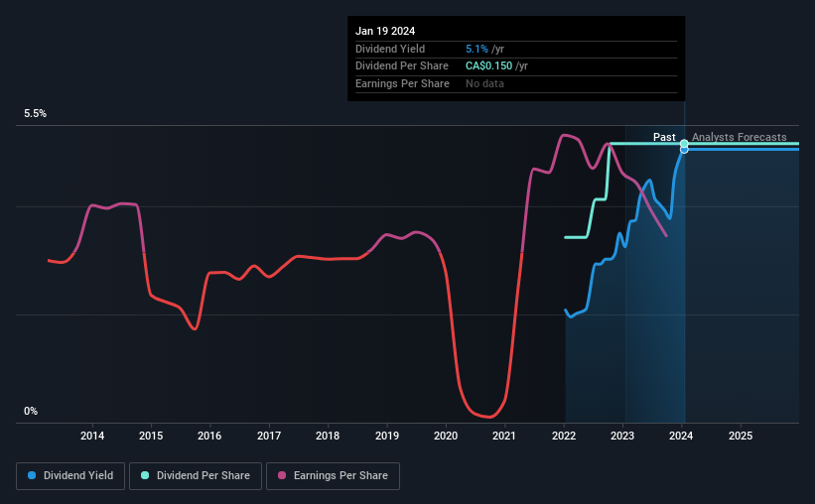This screenshot has height=504, width=815.
Task: Click the Jan 19 2024 tooltip date
Action: pos(385,31)
